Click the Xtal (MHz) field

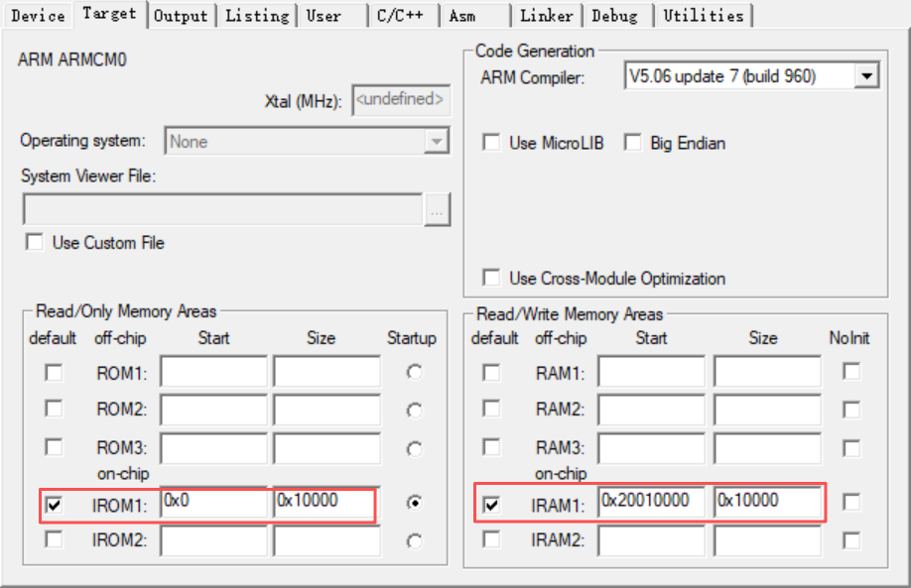[401, 100]
